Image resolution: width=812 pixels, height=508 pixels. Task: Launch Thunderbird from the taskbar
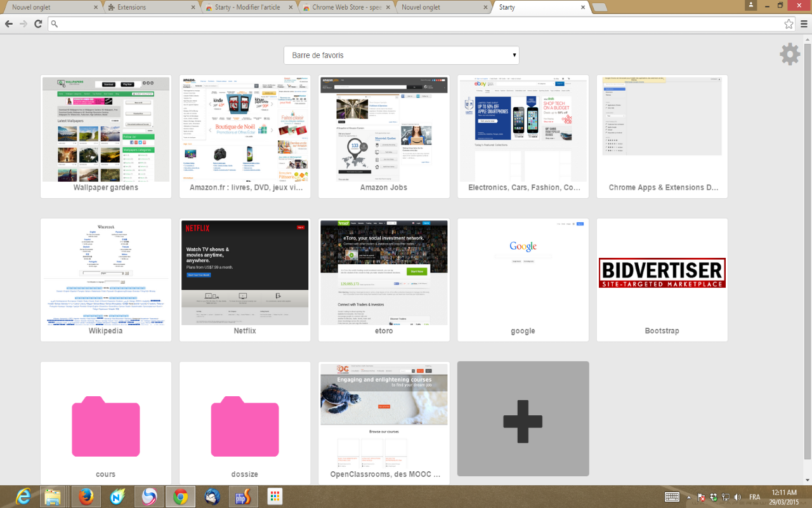pos(211,497)
